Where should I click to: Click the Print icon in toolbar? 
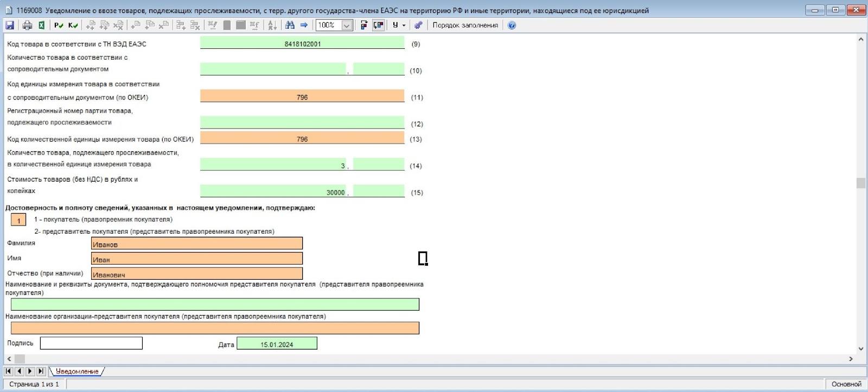coord(27,25)
